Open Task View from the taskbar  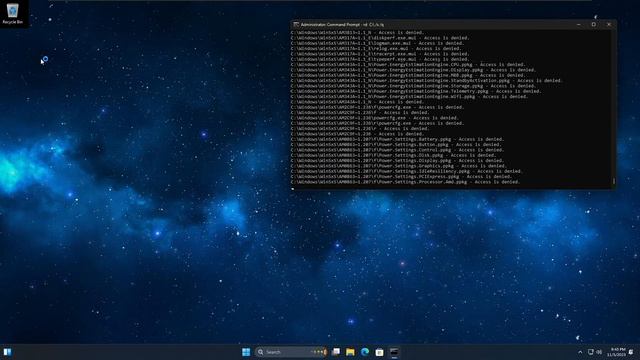point(336,352)
